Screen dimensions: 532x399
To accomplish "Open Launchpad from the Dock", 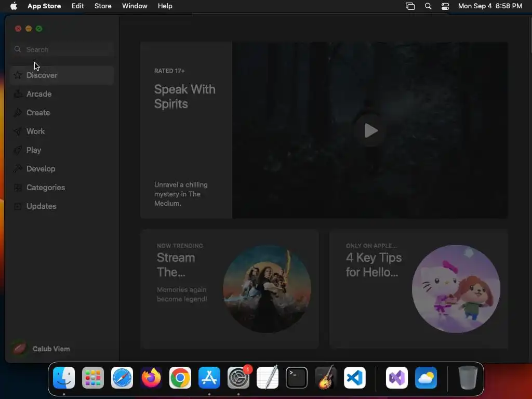I will (93, 378).
